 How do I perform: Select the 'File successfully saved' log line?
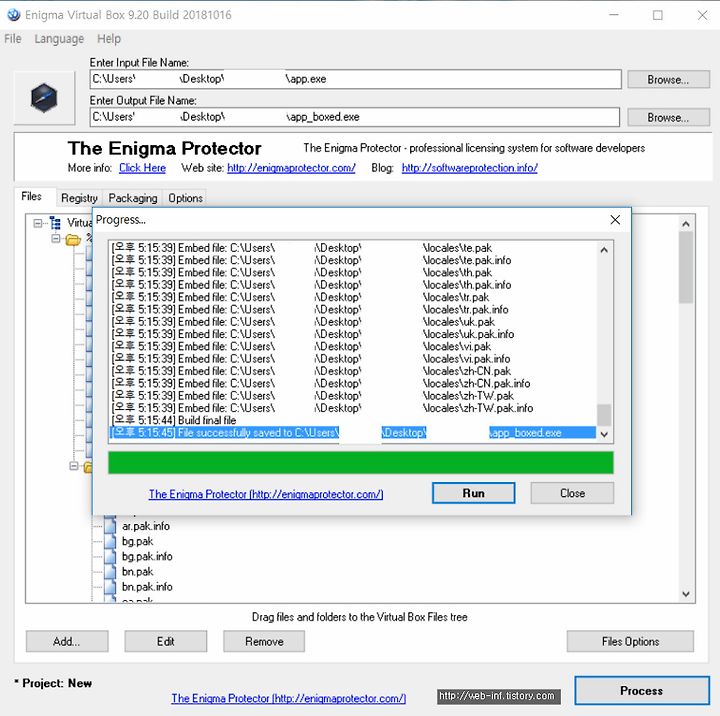[x=353, y=433]
